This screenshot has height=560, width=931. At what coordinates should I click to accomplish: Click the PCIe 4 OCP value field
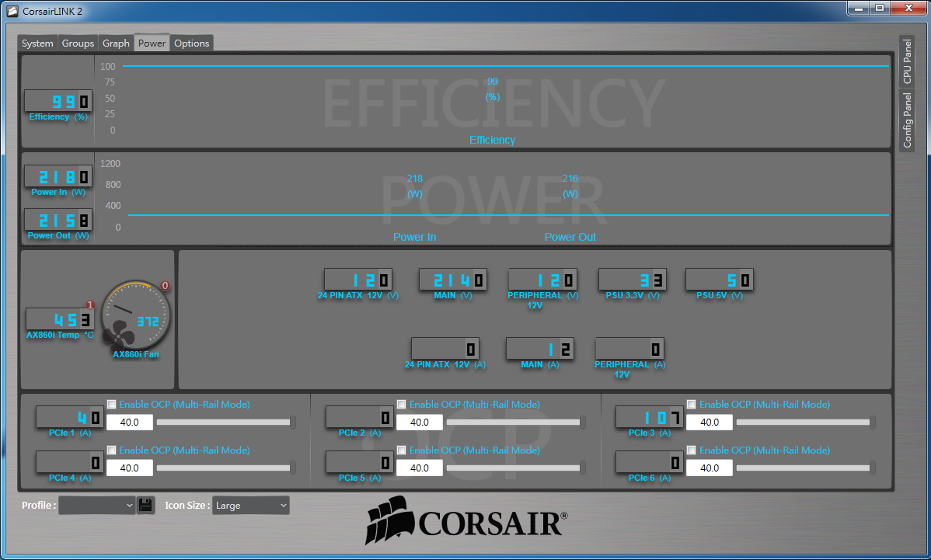coord(130,468)
